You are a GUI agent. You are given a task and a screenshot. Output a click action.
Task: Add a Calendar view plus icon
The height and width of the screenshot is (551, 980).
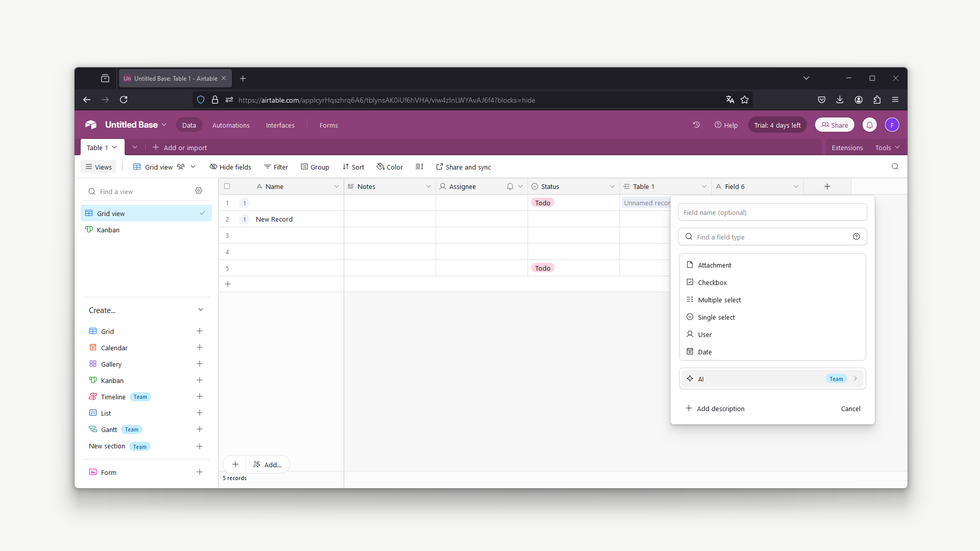pos(200,347)
